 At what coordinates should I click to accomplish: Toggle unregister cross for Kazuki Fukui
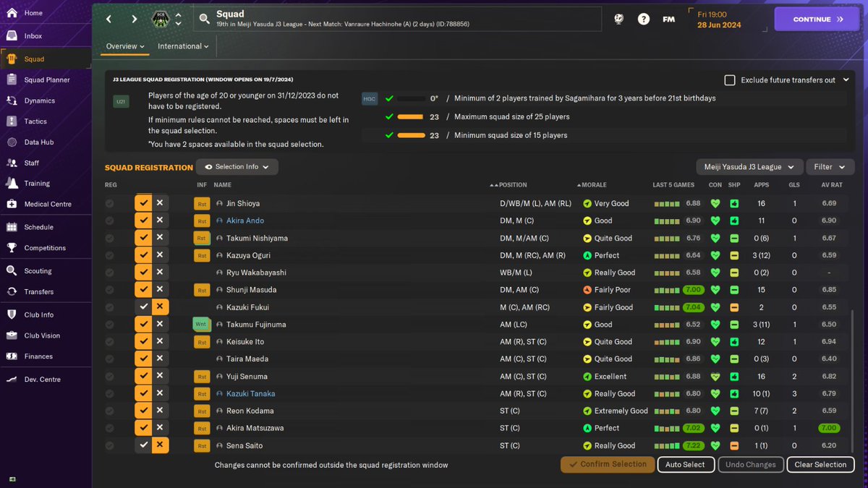click(x=160, y=307)
